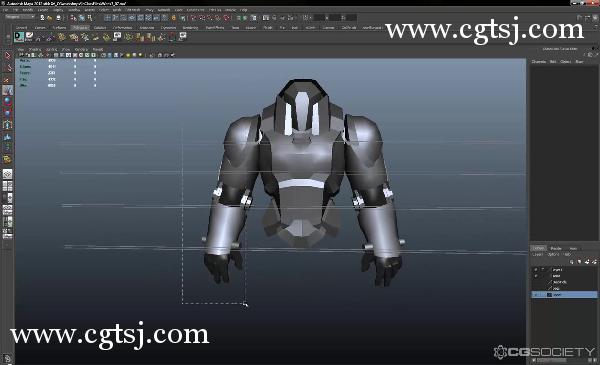Switch to the Polygons shelf tab
The image size is (600, 365).
[x=80, y=28]
